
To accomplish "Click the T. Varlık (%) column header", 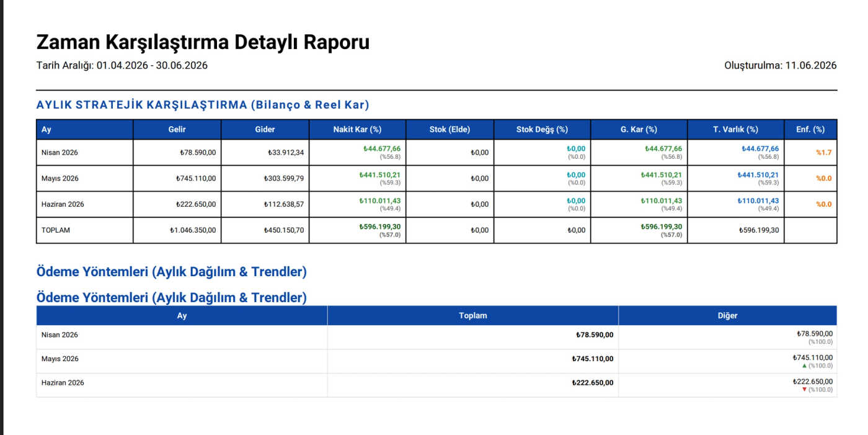I will pyautogui.click(x=735, y=130).
